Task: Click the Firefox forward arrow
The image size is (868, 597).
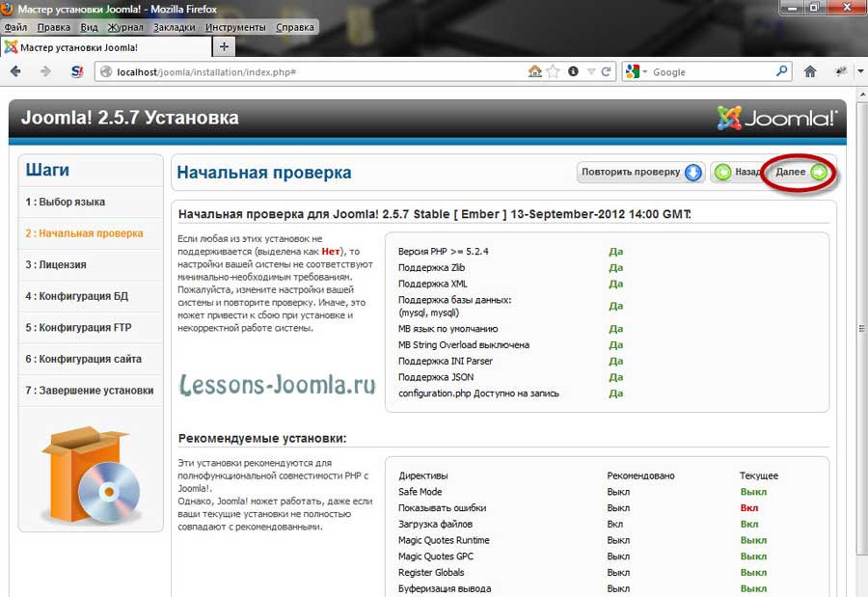Action: 45,71
